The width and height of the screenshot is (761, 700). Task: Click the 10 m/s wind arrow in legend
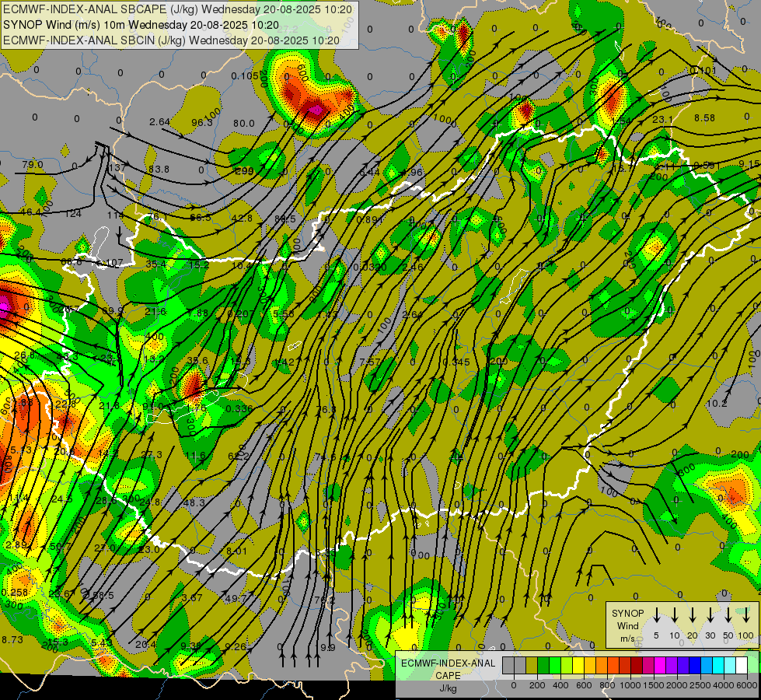click(675, 615)
